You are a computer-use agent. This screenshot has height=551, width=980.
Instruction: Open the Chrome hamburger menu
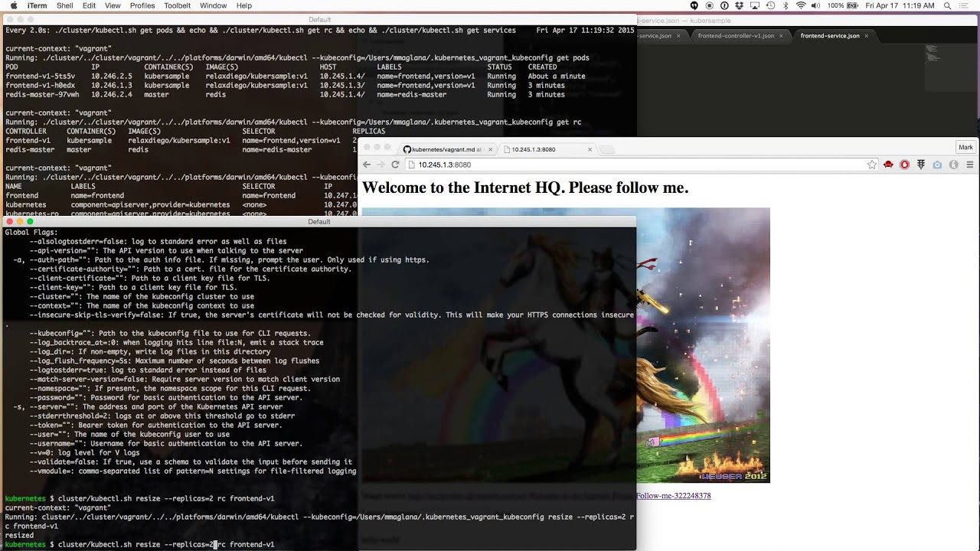969,165
